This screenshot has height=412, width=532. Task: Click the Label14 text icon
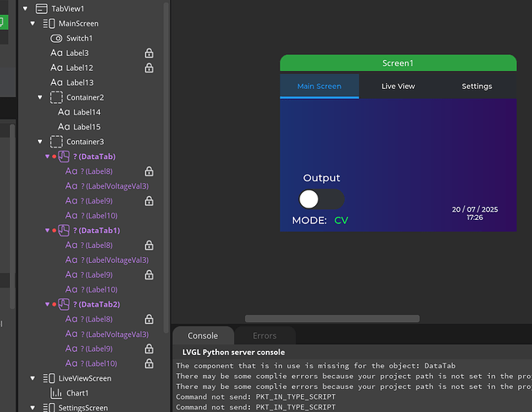[x=64, y=112]
